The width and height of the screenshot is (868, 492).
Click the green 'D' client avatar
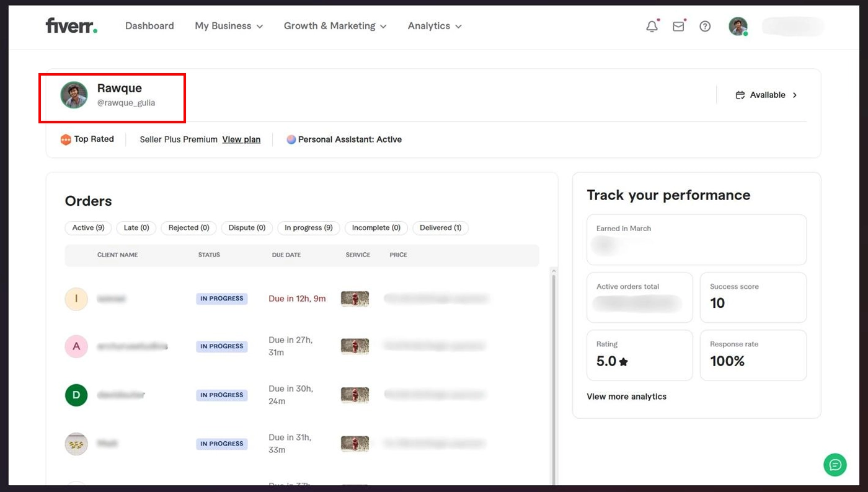(x=76, y=395)
